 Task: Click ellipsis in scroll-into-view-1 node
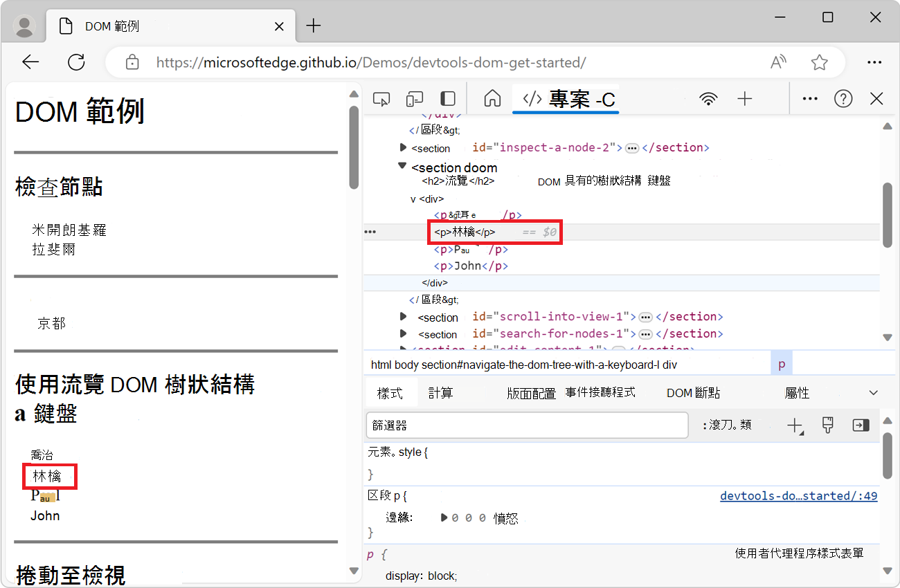(645, 317)
